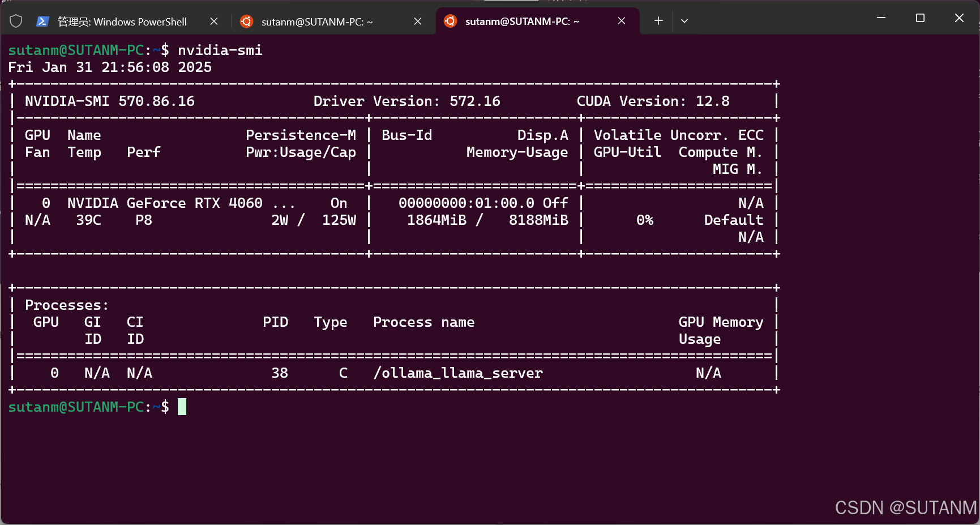Viewport: 980px width, 525px height.
Task: Click 'CUDA Version: 12.8' text
Action: tap(653, 101)
